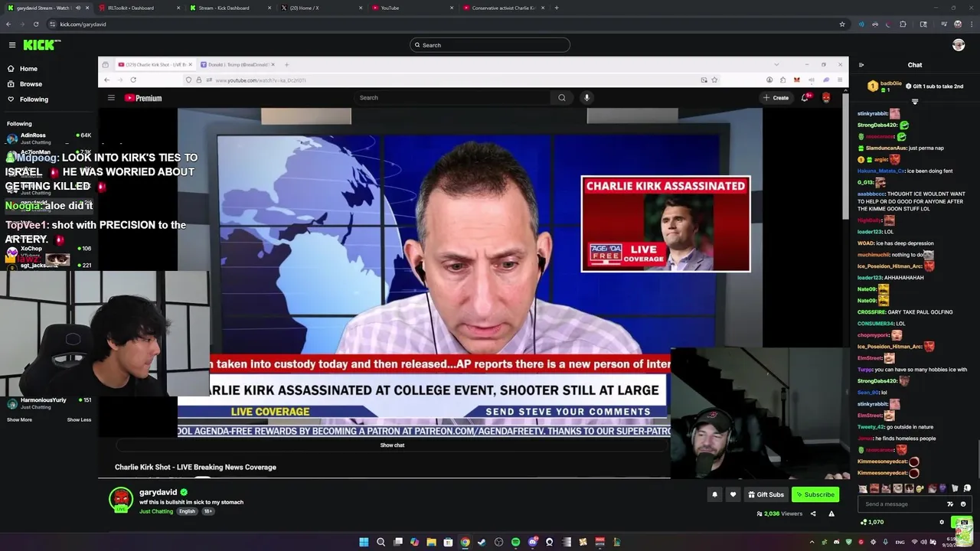Screen dimensions: 980x551
Task: Open YouTube guide menu in streamed window
Action: [111, 97]
